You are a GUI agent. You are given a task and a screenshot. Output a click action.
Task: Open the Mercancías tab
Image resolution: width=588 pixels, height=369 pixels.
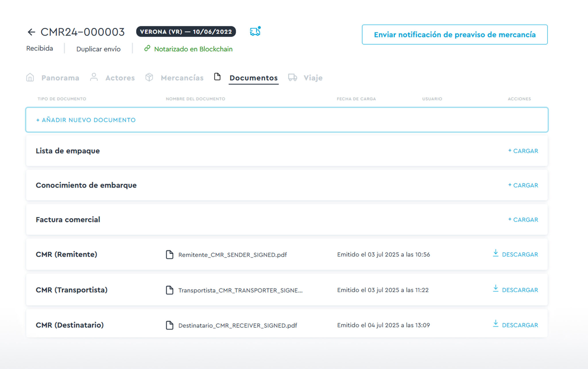182,78
